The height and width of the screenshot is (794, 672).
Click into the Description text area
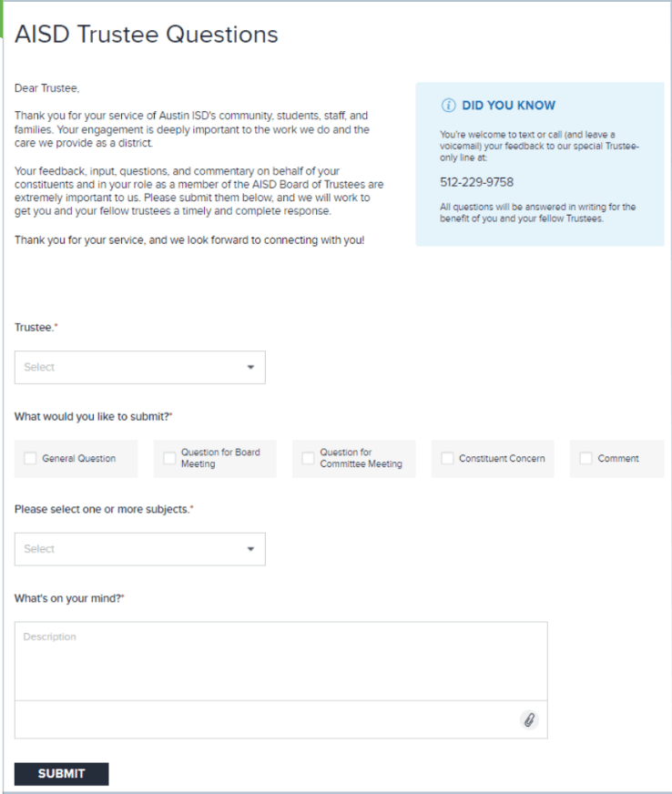(280, 661)
